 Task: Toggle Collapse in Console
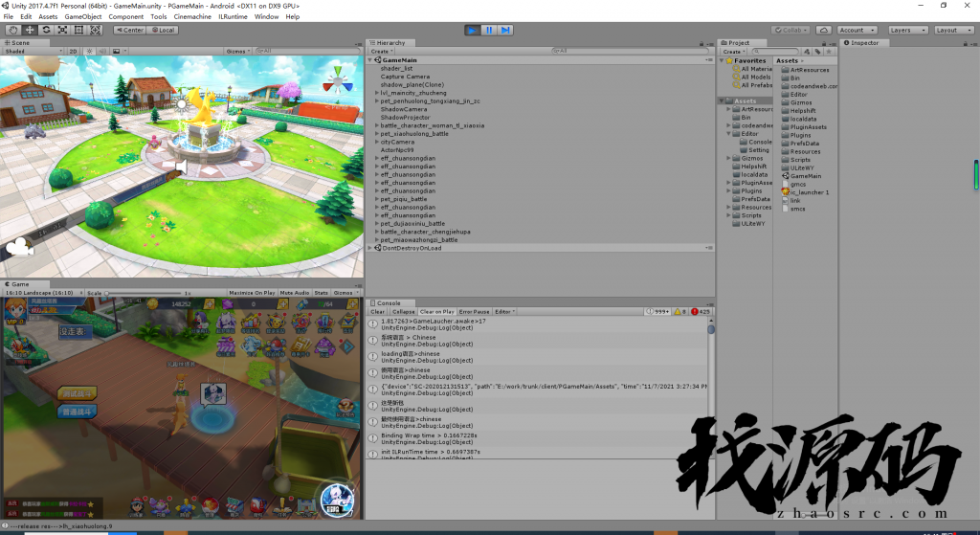pyautogui.click(x=403, y=311)
